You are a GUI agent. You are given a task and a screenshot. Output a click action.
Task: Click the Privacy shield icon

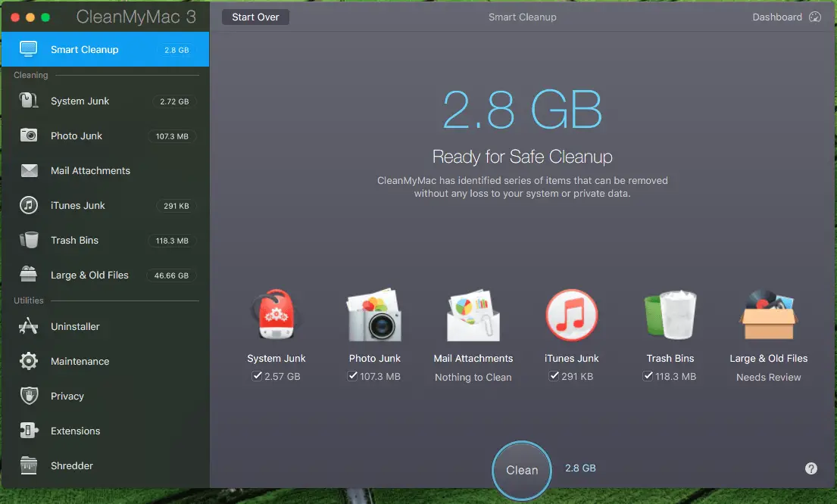pyautogui.click(x=29, y=396)
